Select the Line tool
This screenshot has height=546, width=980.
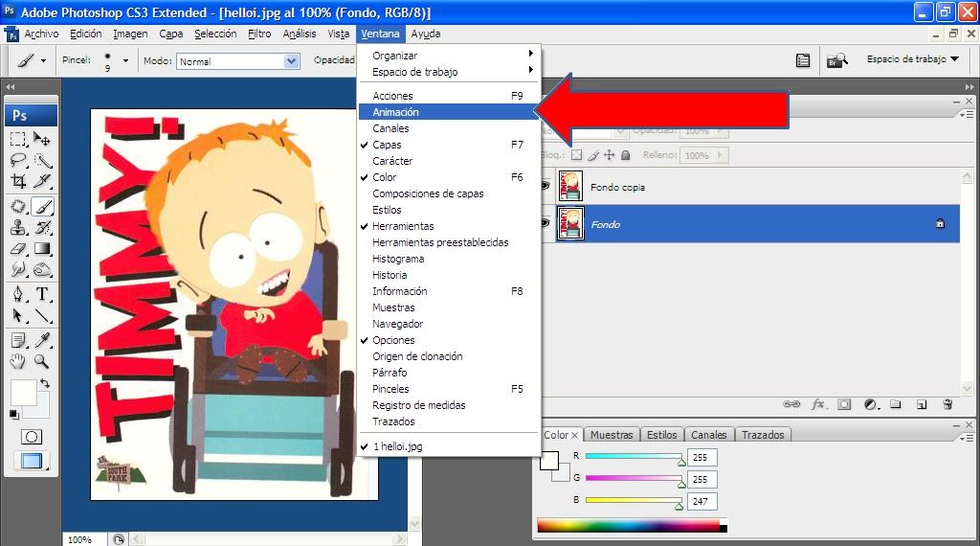pos(42,315)
